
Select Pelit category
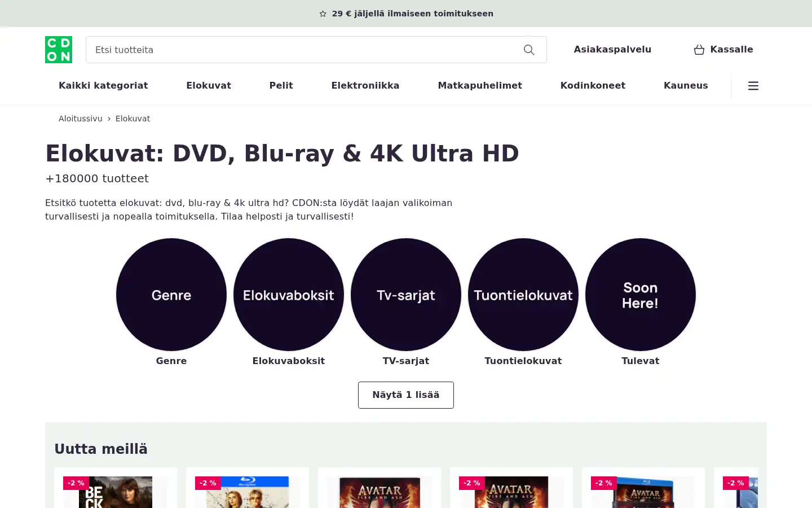(x=281, y=86)
